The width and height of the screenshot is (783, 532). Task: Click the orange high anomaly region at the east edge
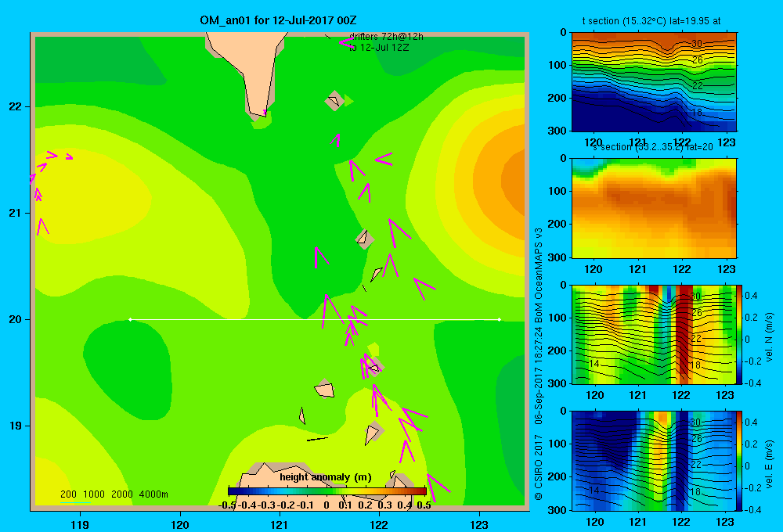pos(512,180)
